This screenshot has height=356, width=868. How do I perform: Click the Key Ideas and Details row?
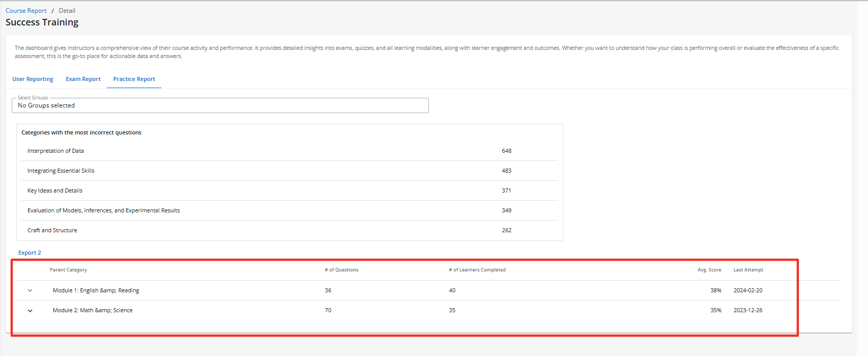coord(55,190)
